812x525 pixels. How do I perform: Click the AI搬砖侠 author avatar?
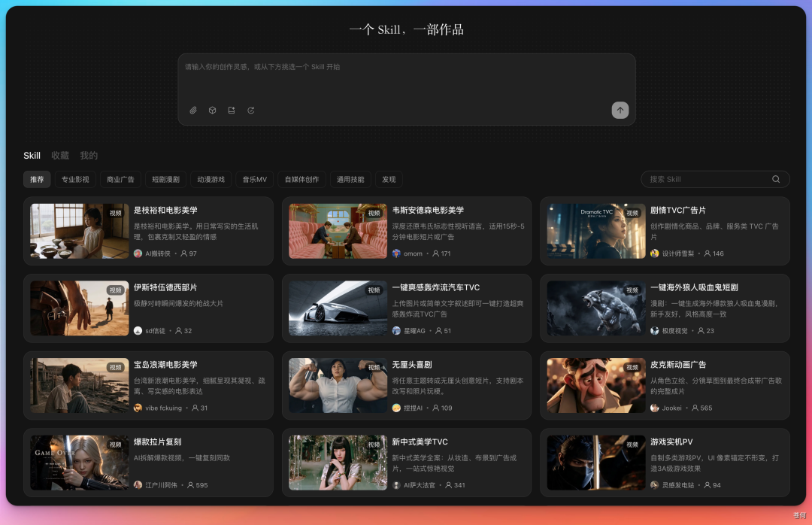pos(138,253)
